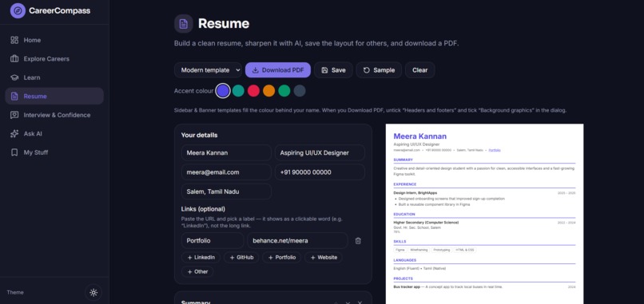
Task: Select the green accent colour swatch
Action: [x=284, y=91]
